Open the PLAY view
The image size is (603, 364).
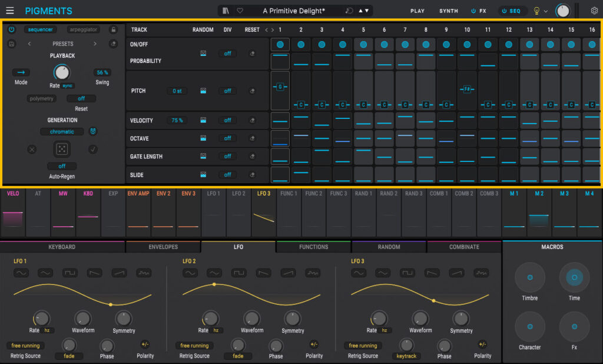tap(418, 11)
